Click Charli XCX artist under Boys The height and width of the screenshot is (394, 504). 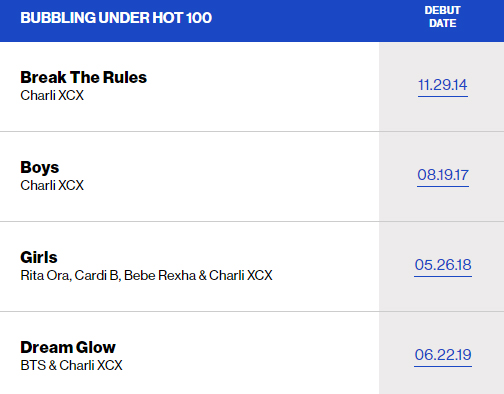pyautogui.click(x=52, y=186)
